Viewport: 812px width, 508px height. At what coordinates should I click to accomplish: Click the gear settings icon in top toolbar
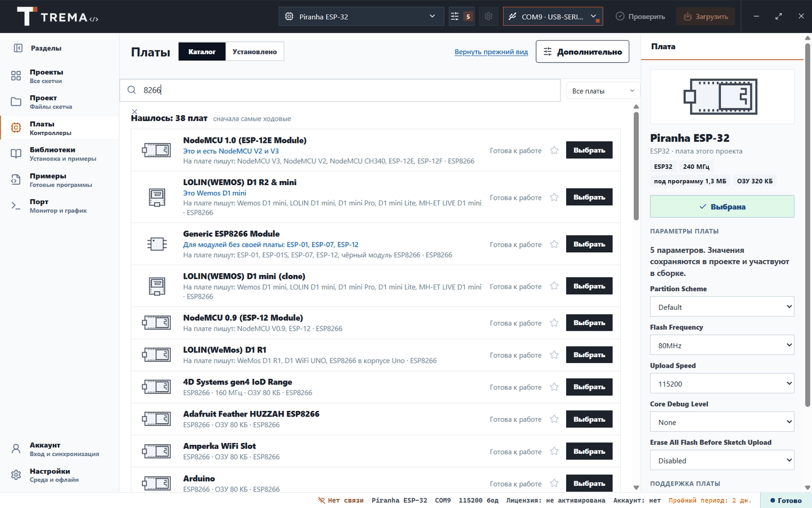pyautogui.click(x=488, y=16)
